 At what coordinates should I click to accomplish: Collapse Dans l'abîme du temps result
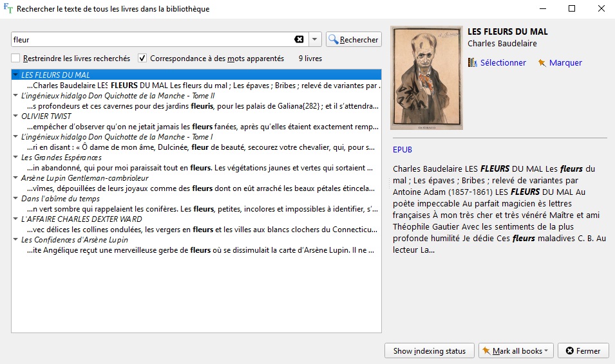click(15, 198)
